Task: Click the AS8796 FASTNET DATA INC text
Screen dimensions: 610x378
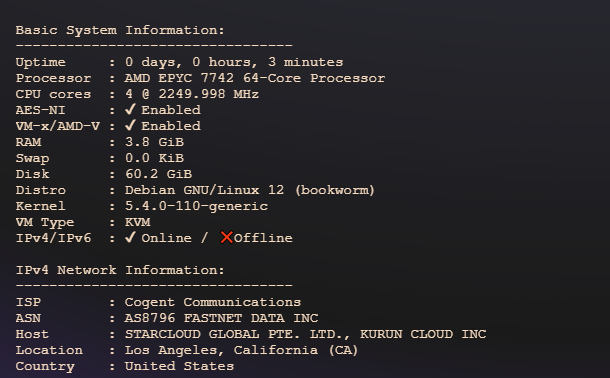Action: click(x=221, y=318)
